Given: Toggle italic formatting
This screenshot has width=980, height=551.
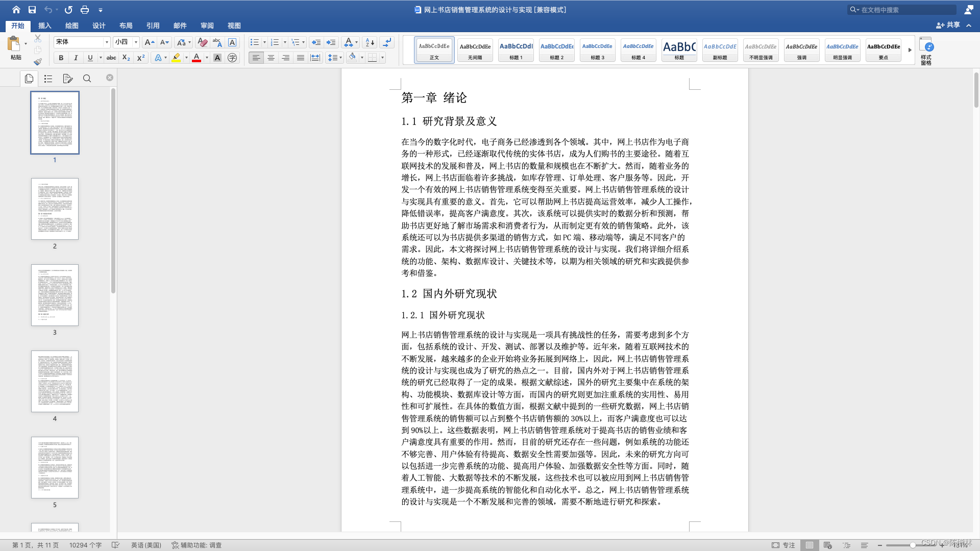Looking at the screenshot, I should tap(76, 58).
